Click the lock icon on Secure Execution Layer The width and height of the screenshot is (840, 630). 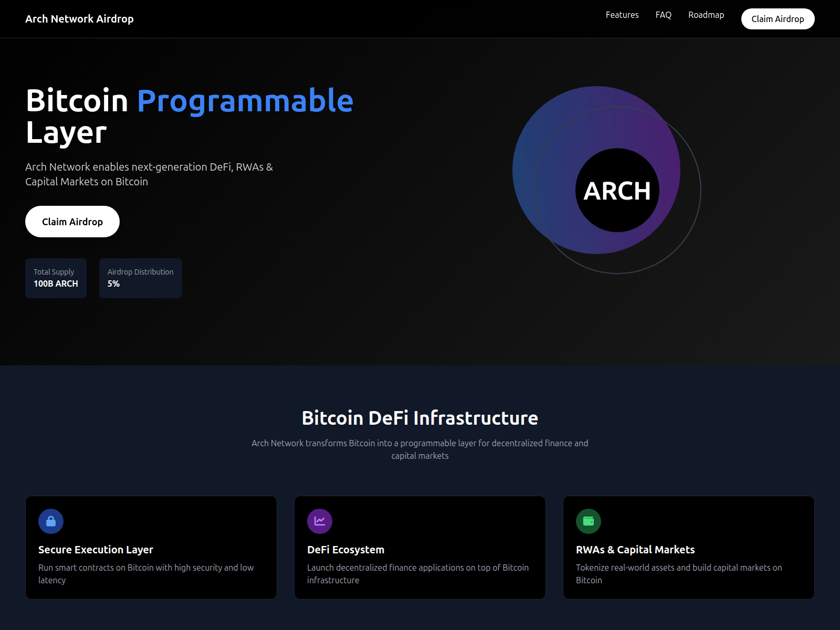51,521
